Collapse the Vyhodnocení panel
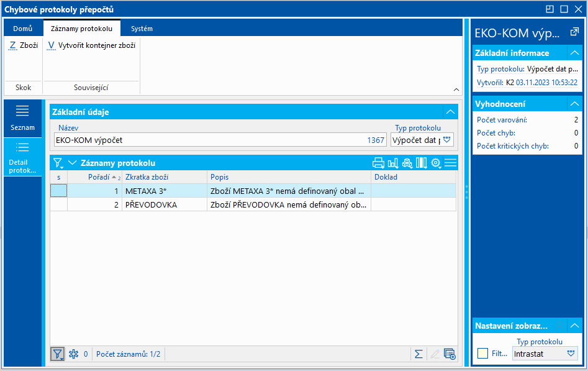The image size is (588, 371). [x=574, y=104]
